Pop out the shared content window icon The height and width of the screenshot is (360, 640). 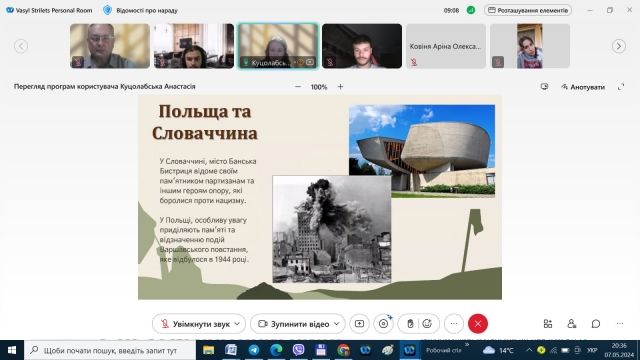click(544, 87)
